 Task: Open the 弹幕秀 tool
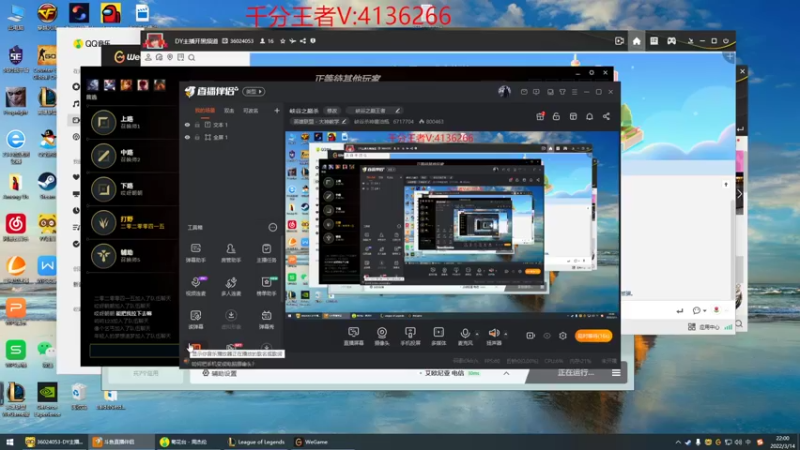266,319
